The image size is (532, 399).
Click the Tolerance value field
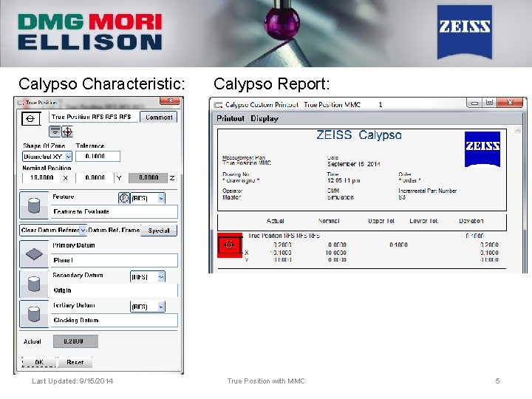(x=98, y=156)
